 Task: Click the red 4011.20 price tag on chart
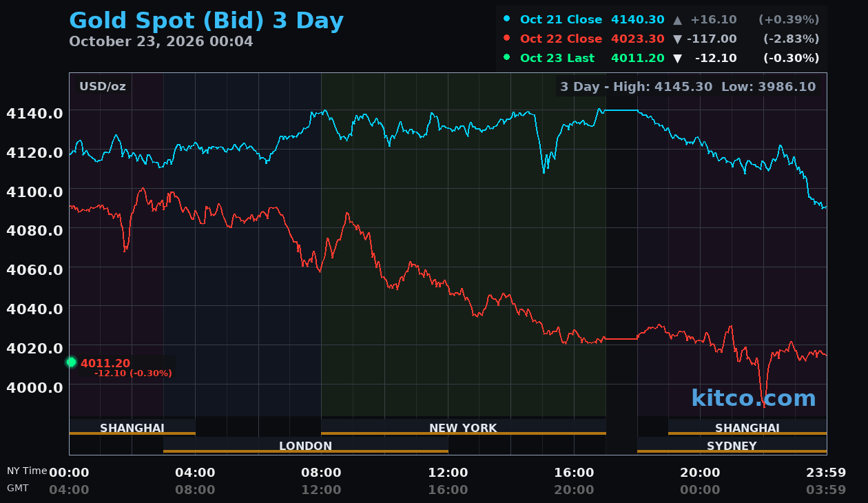point(105,364)
